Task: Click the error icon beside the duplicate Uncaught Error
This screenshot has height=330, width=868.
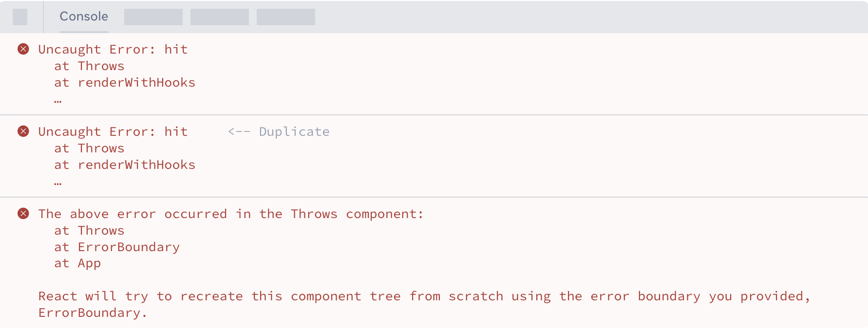Action: (23, 131)
